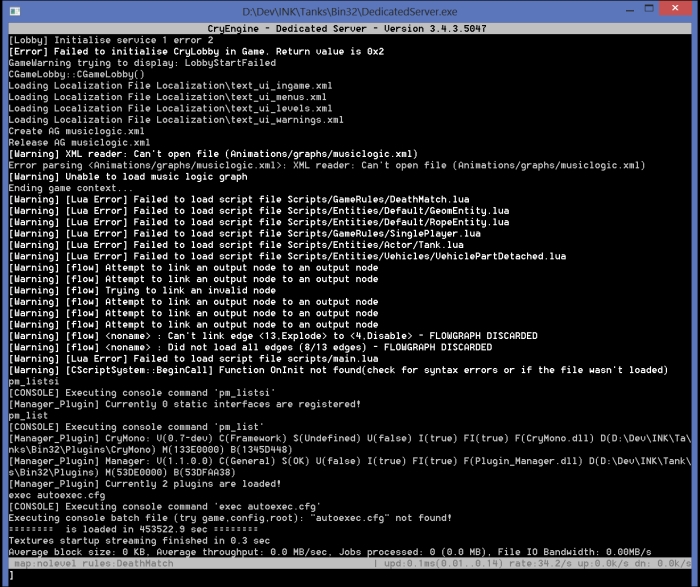This screenshot has width=700, height=587.
Task: Select the 'Executing console command pm_list' line
Action: pyautogui.click(x=136, y=427)
